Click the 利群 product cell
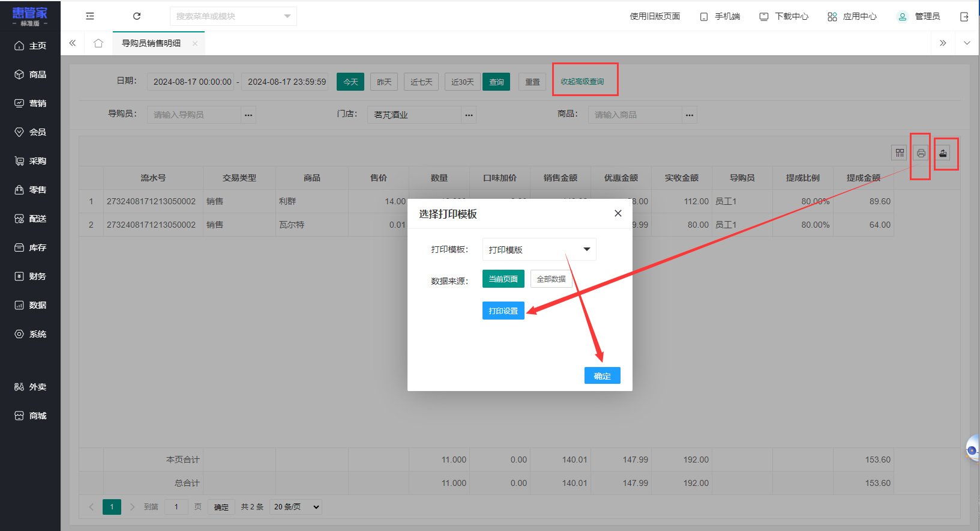The image size is (980, 531). [312, 201]
